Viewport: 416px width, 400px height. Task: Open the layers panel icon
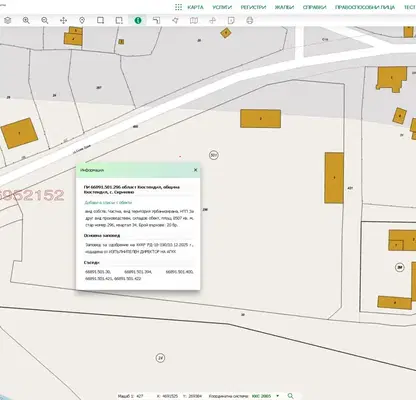point(7,20)
